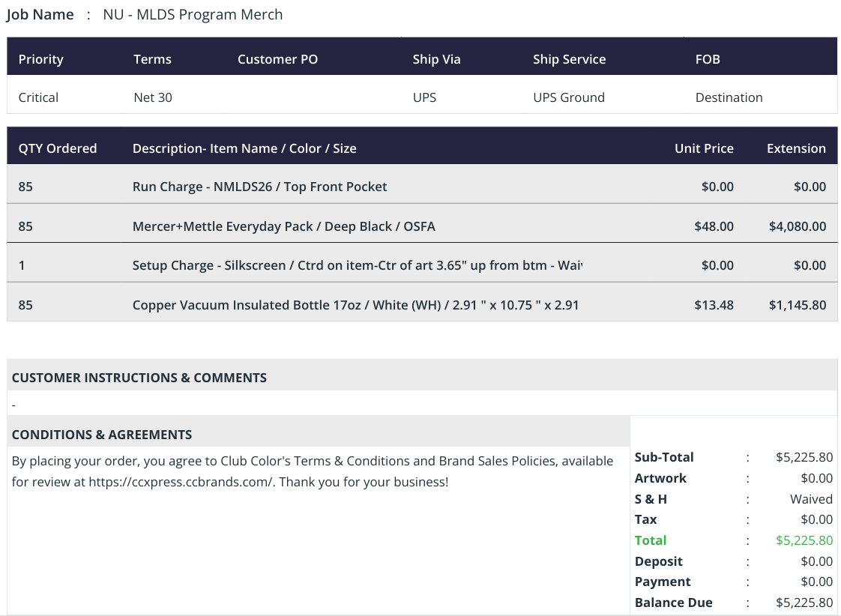Click the Customer PO column header
The image size is (841, 616).
[277, 59]
